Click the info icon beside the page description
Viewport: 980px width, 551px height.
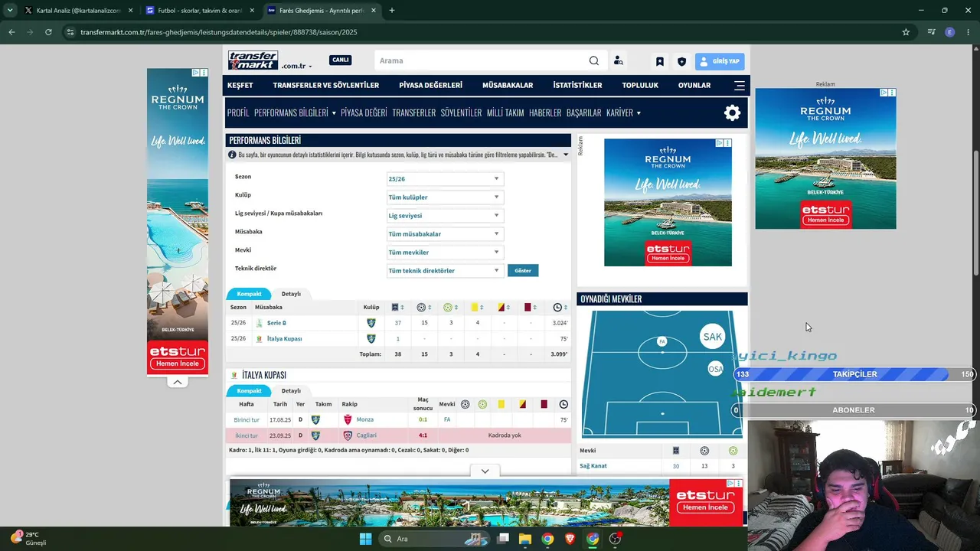point(232,155)
